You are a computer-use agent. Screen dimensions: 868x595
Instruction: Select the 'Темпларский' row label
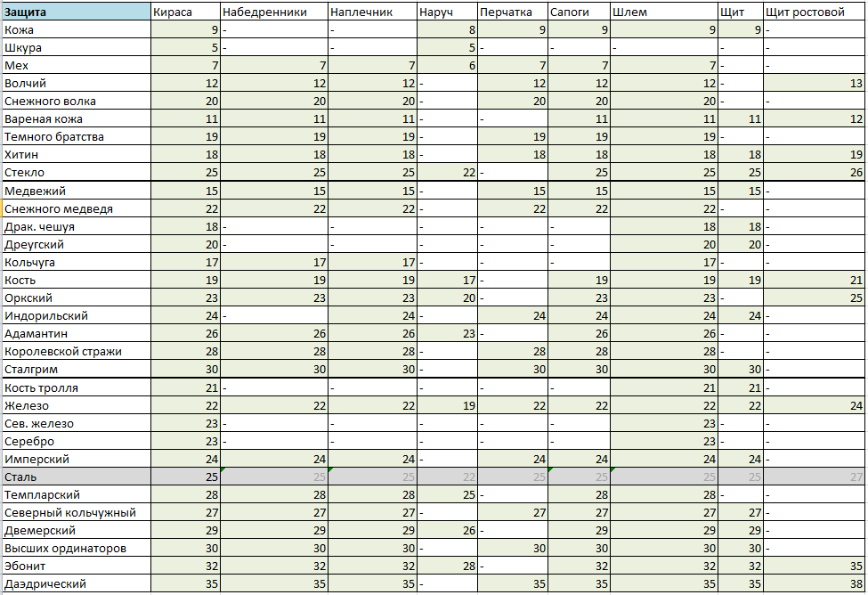click(77, 494)
